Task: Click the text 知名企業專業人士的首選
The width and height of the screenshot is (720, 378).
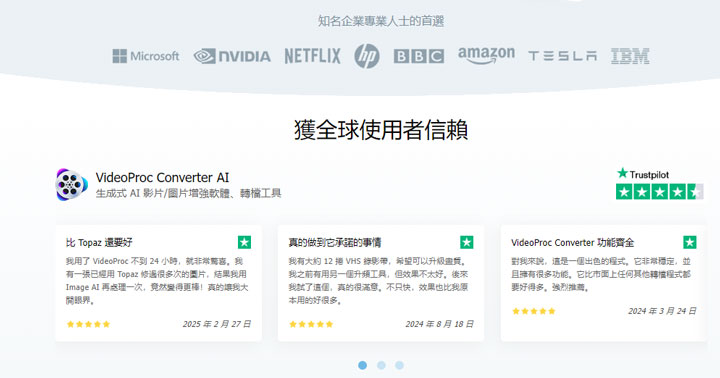Action: (x=381, y=21)
